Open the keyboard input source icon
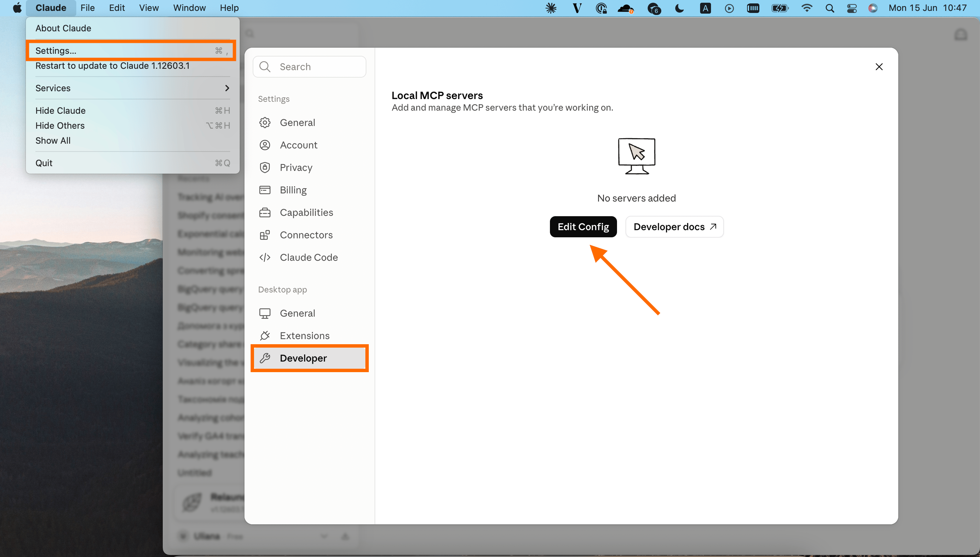 (x=705, y=8)
